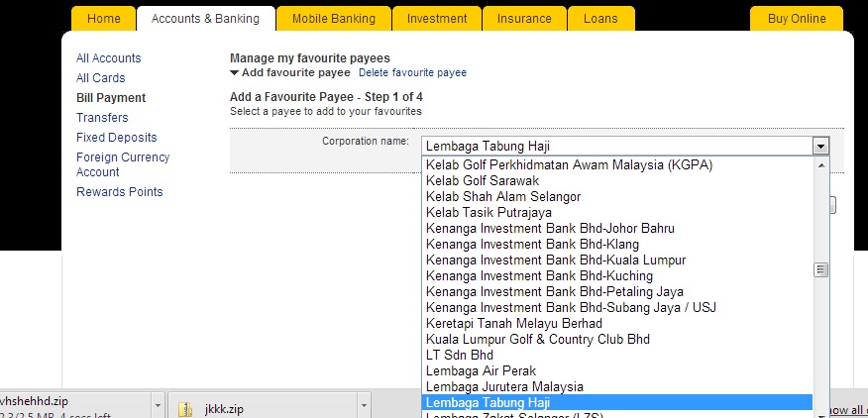Click the Corporation name combo box field
The width and height of the screenshot is (868, 418).
(x=625, y=147)
